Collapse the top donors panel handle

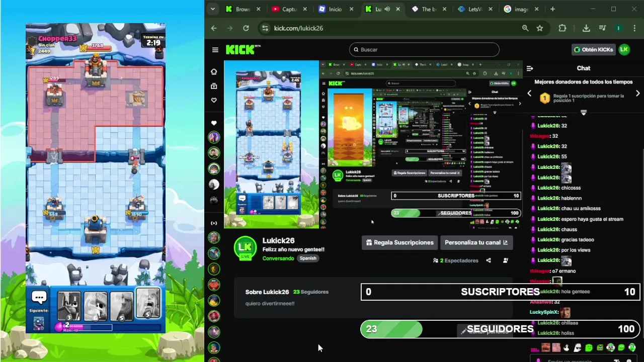584,113
